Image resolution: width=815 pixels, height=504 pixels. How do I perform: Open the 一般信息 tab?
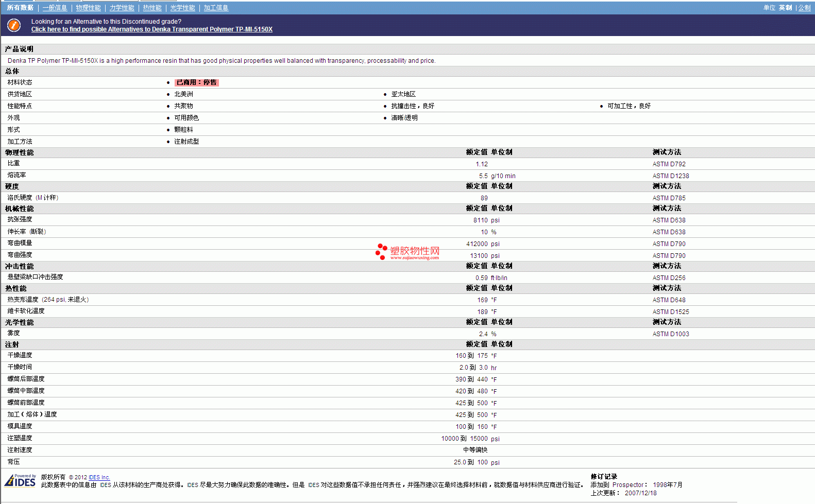coord(55,8)
